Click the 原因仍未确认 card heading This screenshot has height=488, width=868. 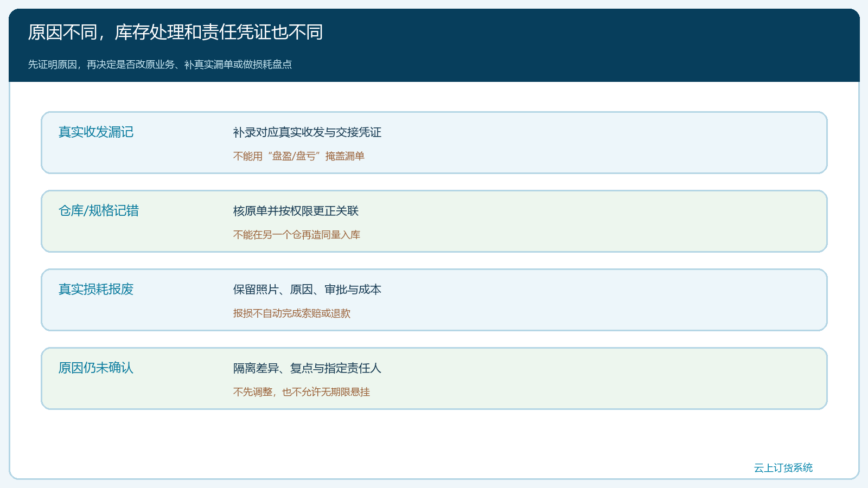coord(96,368)
